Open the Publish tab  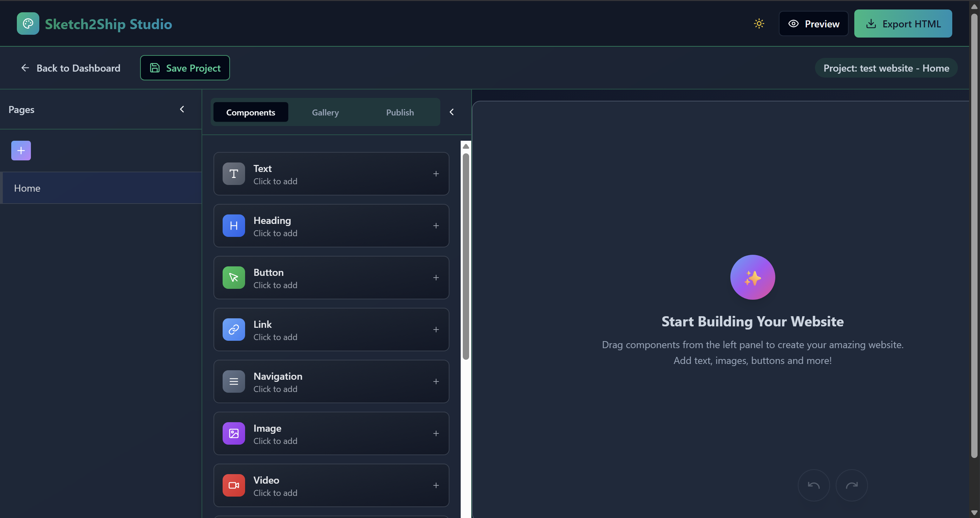tap(400, 113)
